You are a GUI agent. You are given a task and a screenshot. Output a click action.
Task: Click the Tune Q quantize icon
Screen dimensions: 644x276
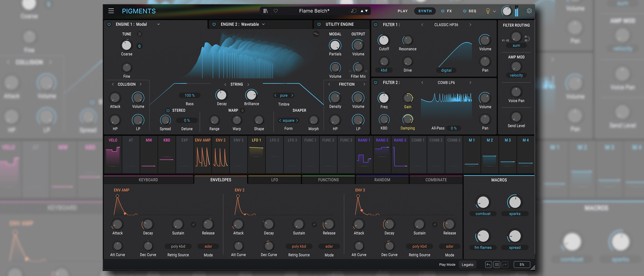click(x=139, y=46)
